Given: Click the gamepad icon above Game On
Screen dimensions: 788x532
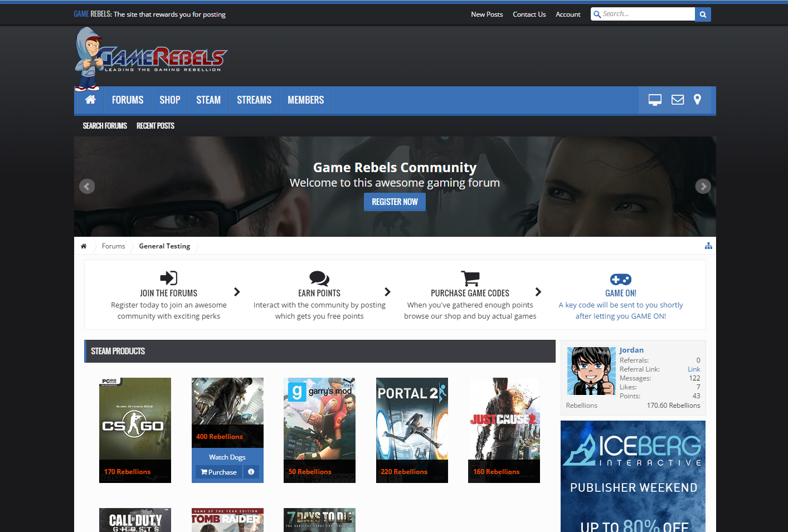Looking at the screenshot, I should pos(621,279).
